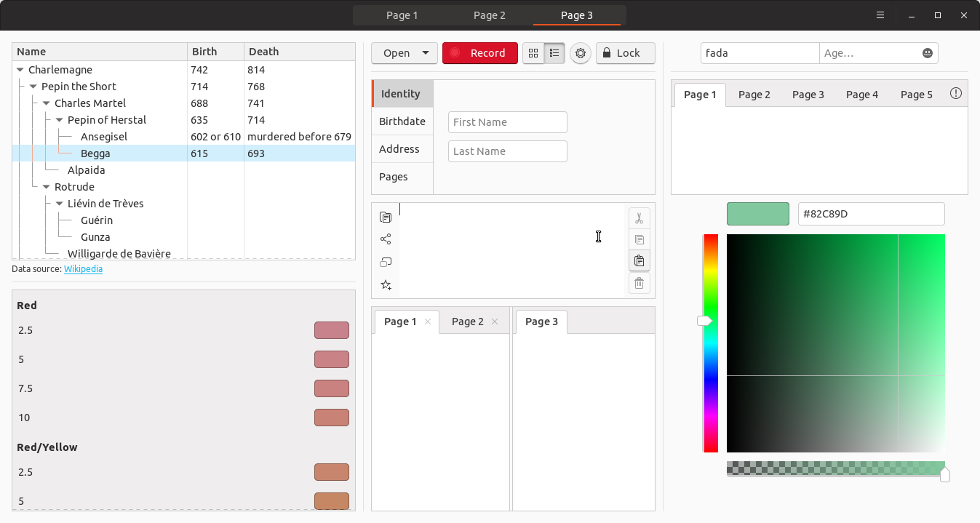Click the copy icon beside text area
The image size is (980, 523).
(x=639, y=239)
